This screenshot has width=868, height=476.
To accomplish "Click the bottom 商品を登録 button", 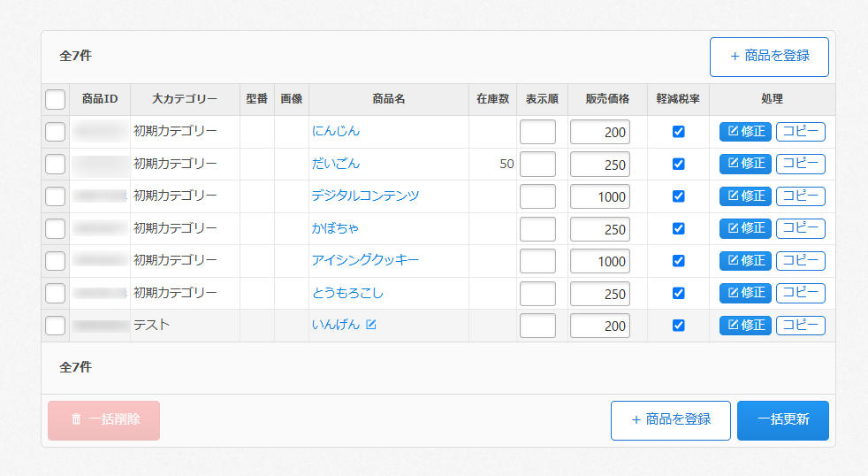I will (671, 420).
